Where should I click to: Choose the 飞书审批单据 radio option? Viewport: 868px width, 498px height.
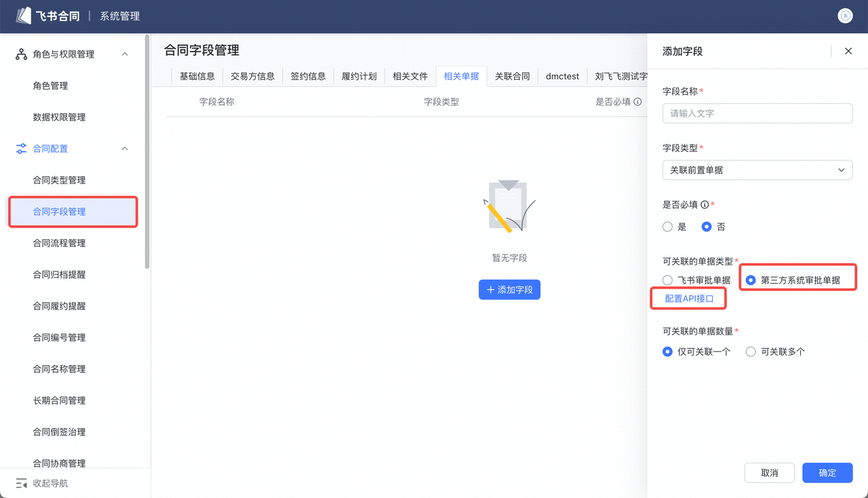(x=668, y=280)
